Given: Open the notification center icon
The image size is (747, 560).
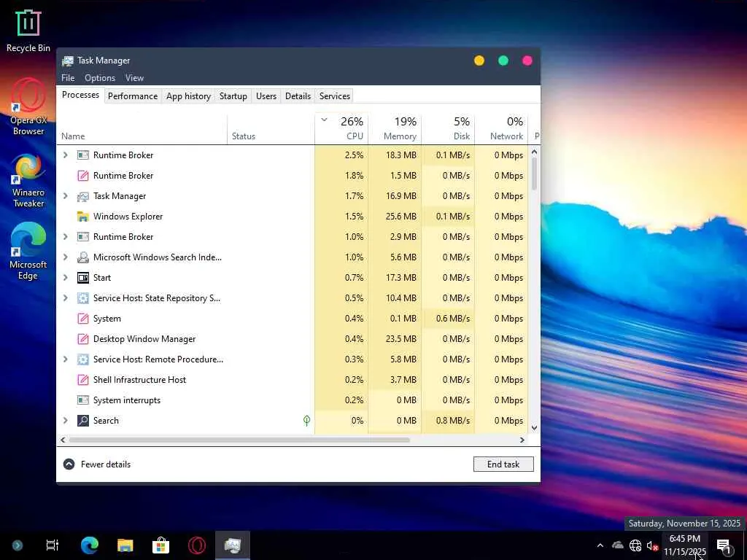Looking at the screenshot, I should pos(724,547).
